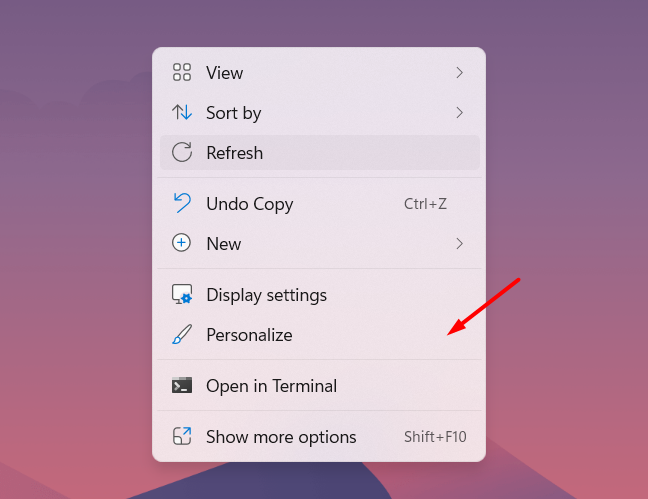
Task: Click the New plus-circle icon
Action: click(181, 243)
